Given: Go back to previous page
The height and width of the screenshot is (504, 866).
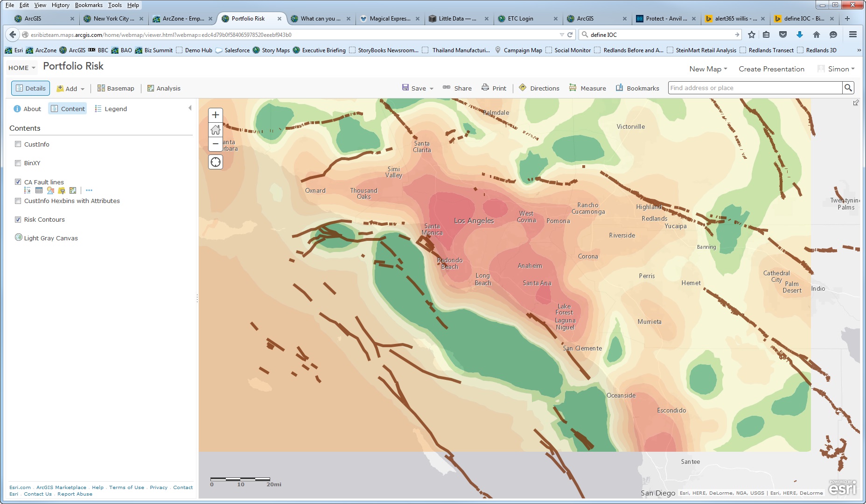Looking at the screenshot, I should [x=13, y=35].
